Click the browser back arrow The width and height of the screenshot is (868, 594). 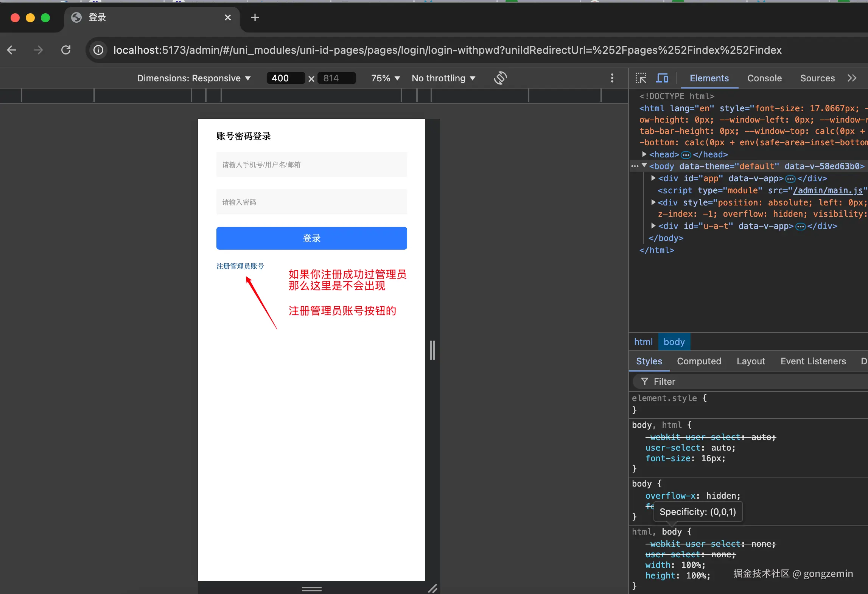12,50
